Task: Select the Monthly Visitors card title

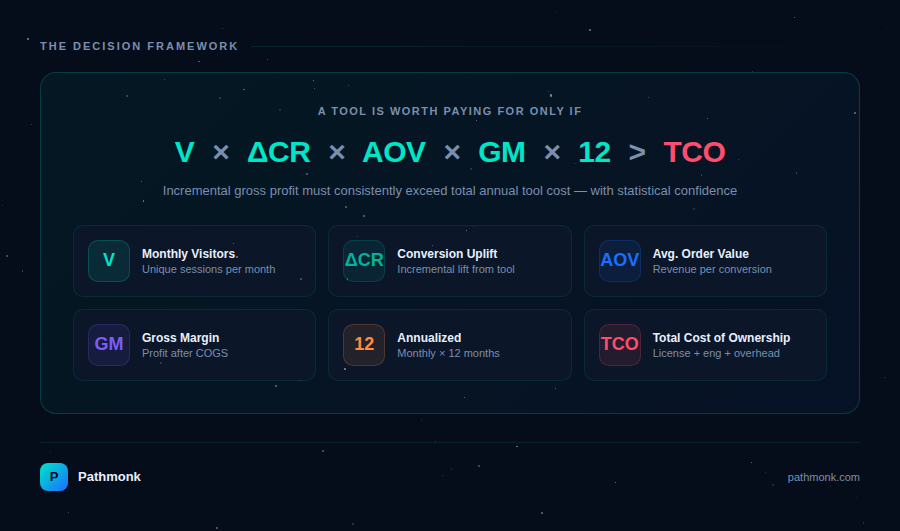Action: [189, 254]
